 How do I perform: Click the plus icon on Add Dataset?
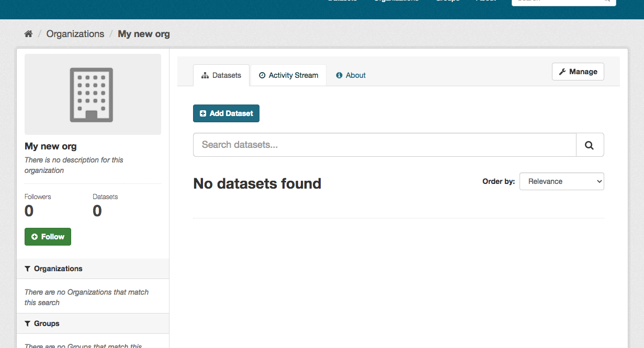[204, 113]
